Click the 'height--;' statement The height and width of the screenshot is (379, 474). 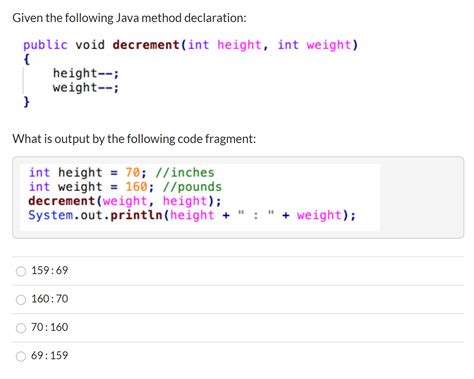coord(86,73)
